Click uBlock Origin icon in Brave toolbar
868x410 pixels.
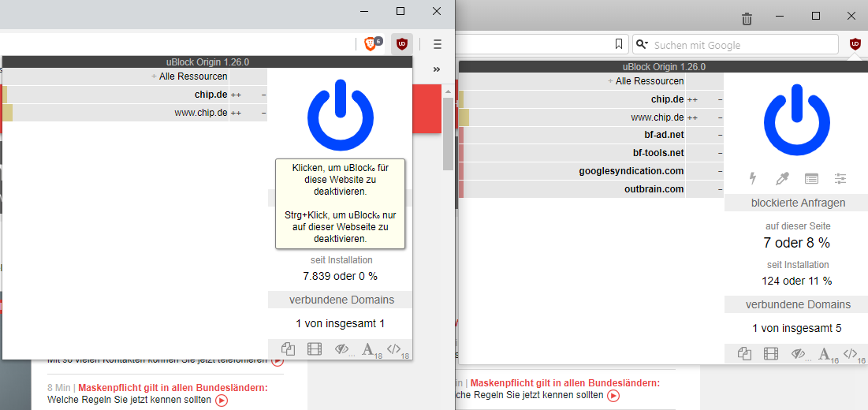point(402,43)
